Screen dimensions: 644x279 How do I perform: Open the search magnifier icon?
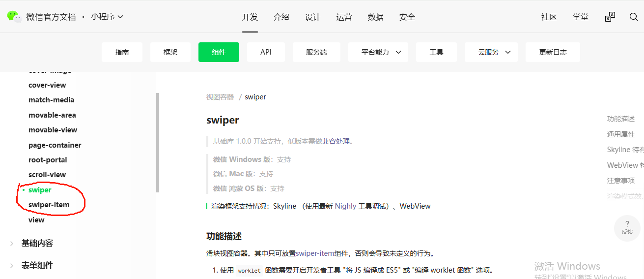[x=634, y=17]
